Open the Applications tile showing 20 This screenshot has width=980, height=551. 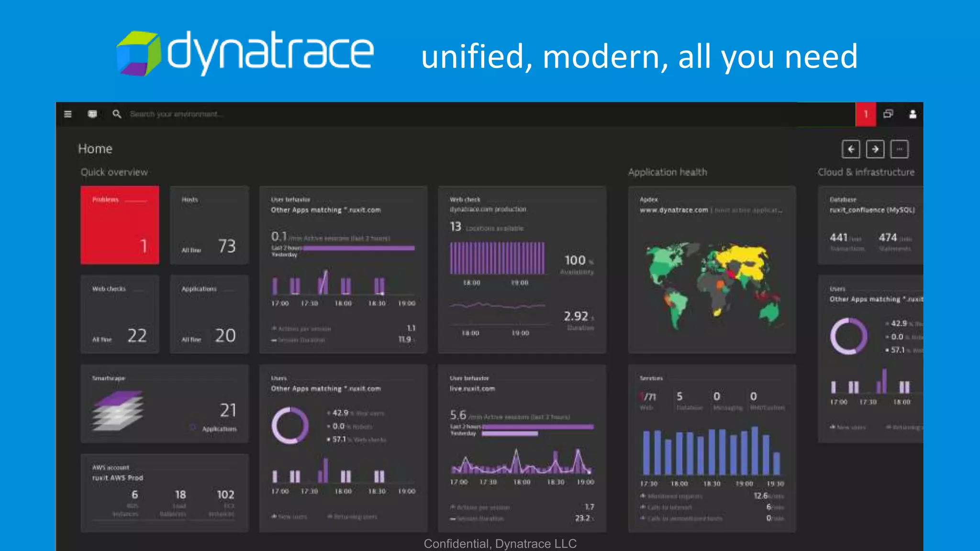point(209,314)
